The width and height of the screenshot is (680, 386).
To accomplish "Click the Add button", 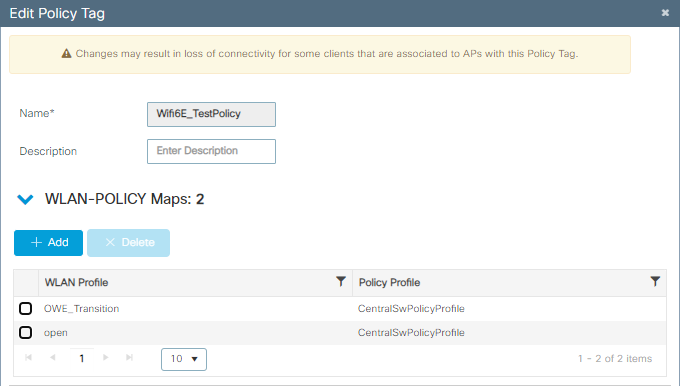I will pyautogui.click(x=49, y=242).
